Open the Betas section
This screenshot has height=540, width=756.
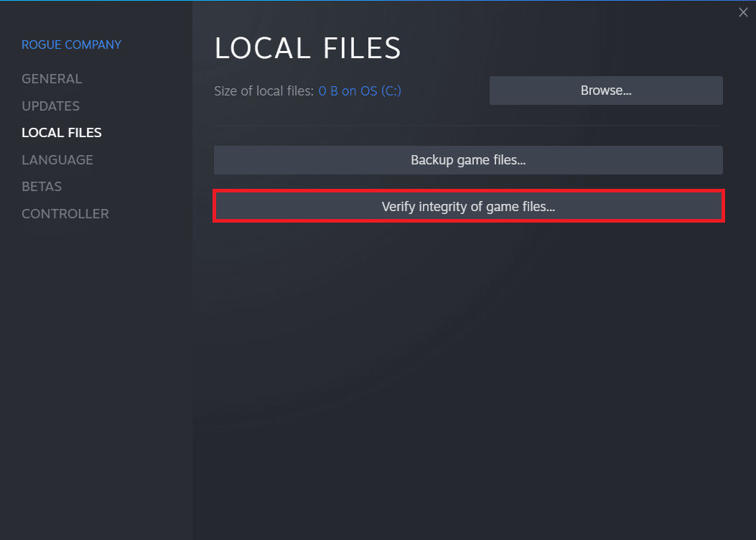(42, 187)
